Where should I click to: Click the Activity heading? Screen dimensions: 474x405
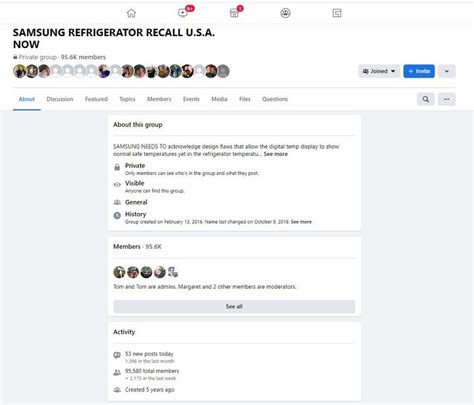(x=124, y=332)
